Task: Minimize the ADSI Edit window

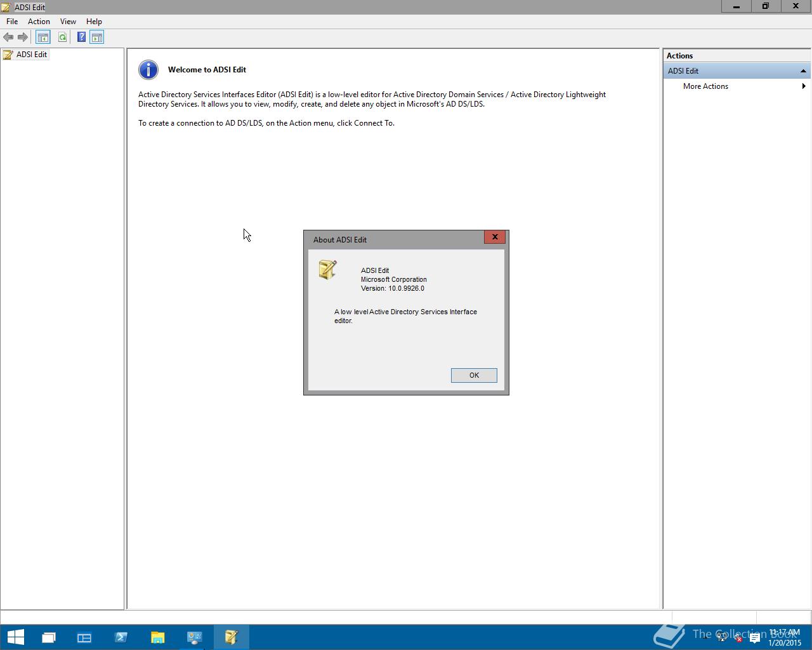Action: (x=737, y=6)
